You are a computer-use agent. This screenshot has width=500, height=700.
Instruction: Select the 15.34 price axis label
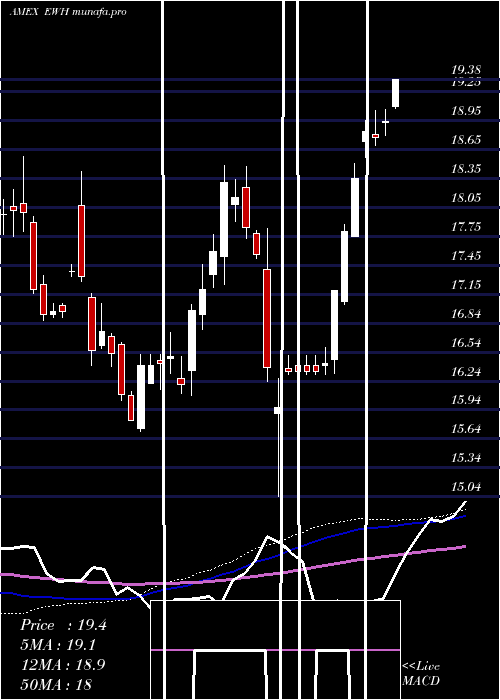coord(466,458)
